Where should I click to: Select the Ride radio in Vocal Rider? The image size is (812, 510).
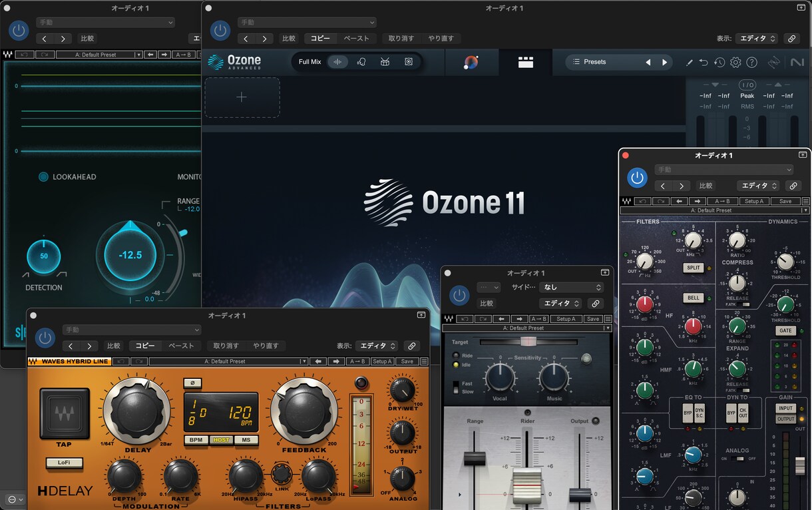click(x=456, y=356)
